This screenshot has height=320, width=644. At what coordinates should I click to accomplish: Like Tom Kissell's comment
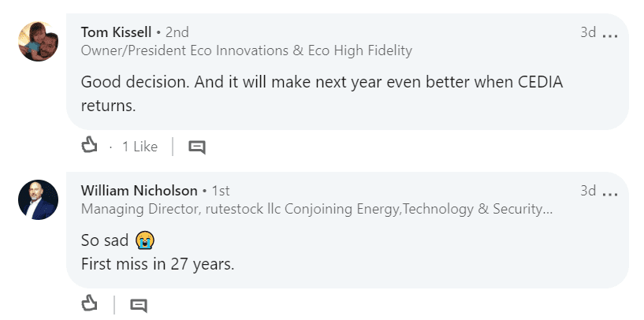pos(89,146)
